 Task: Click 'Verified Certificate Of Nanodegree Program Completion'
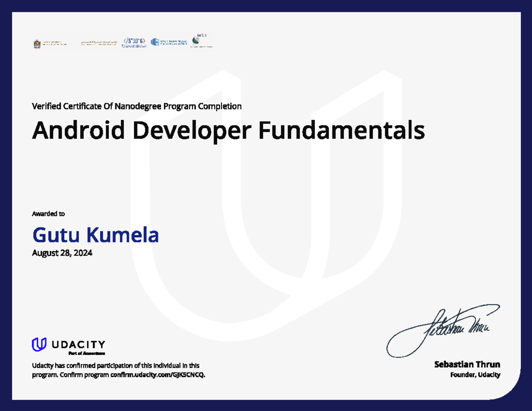click(x=137, y=106)
